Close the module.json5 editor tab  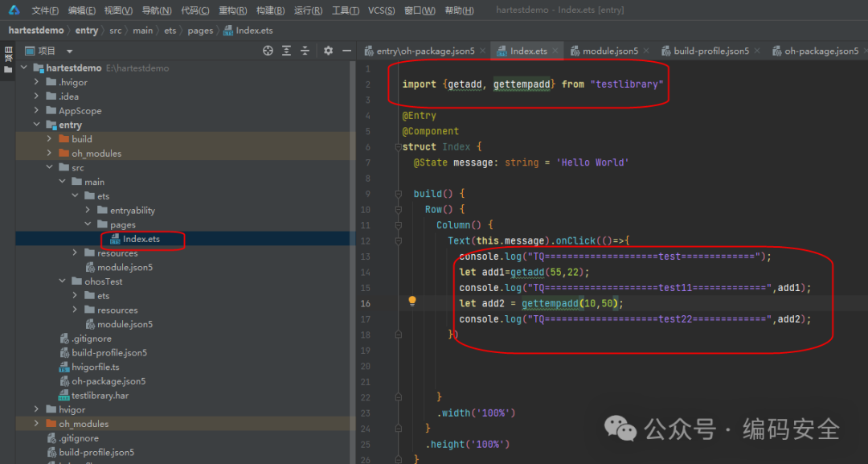pos(646,51)
